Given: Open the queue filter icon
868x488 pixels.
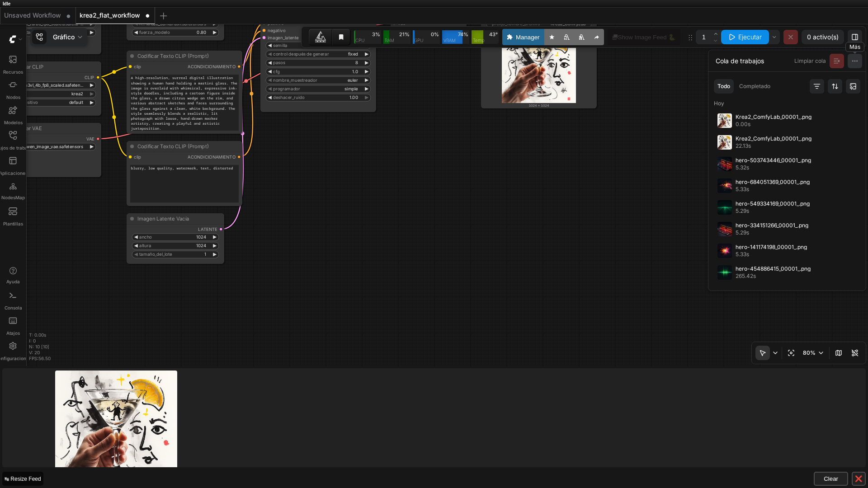Looking at the screenshot, I should (816, 86).
